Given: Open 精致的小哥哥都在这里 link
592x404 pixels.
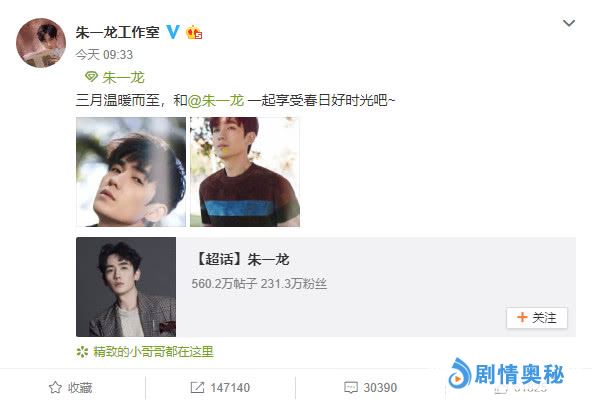Looking at the screenshot, I should point(153,352).
